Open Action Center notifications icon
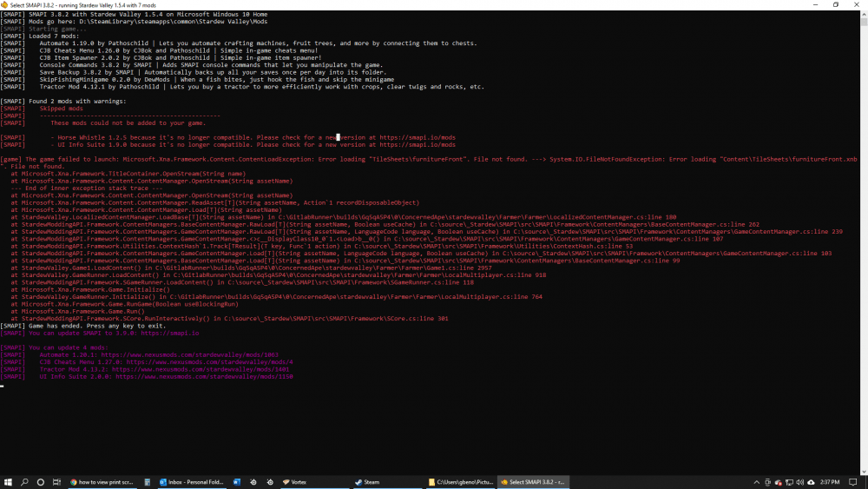The width and height of the screenshot is (868, 489). tap(853, 482)
